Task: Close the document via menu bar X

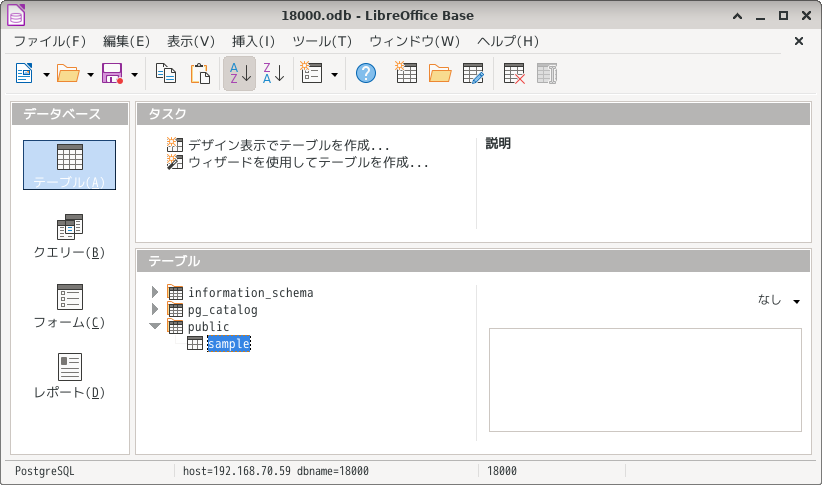Action: (799, 41)
